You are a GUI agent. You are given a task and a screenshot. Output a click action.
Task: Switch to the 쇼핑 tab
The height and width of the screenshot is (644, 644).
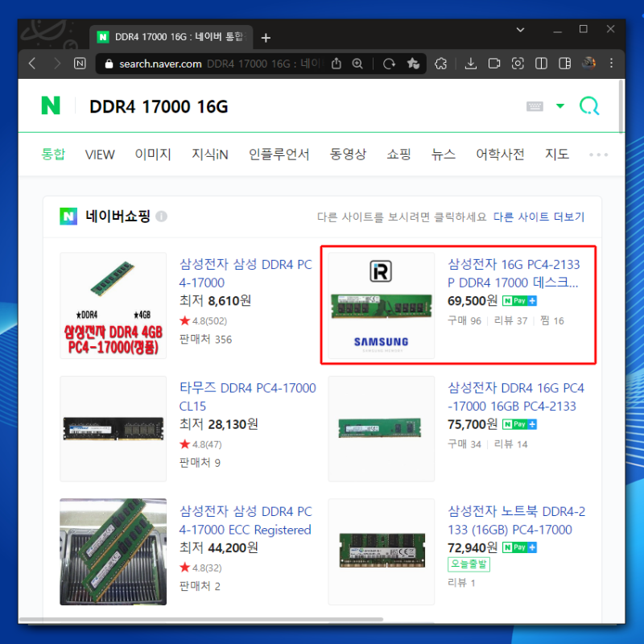click(x=398, y=154)
